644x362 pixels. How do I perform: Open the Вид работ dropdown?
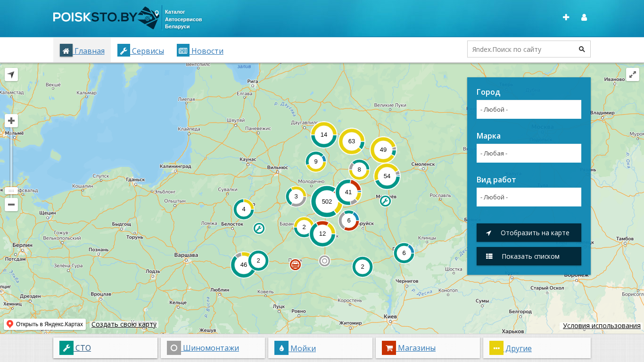(528, 197)
